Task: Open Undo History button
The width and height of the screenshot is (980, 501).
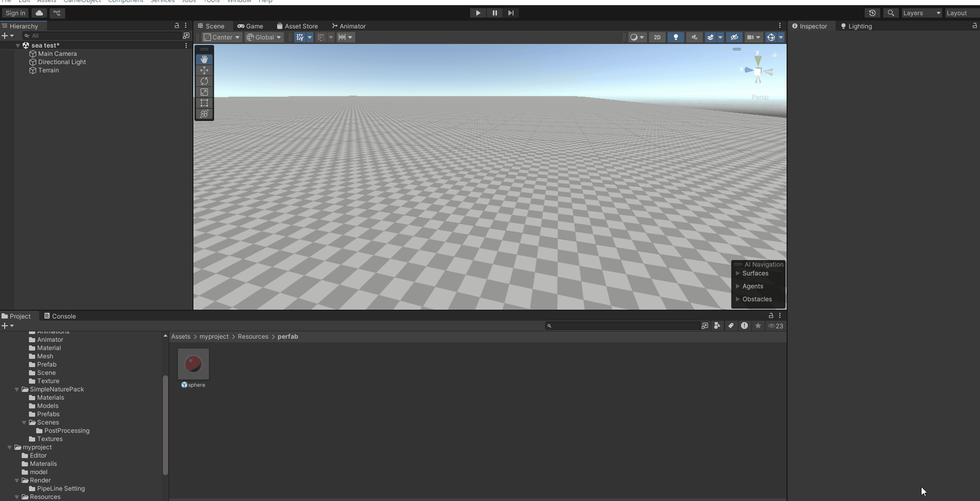Action: coord(872,13)
